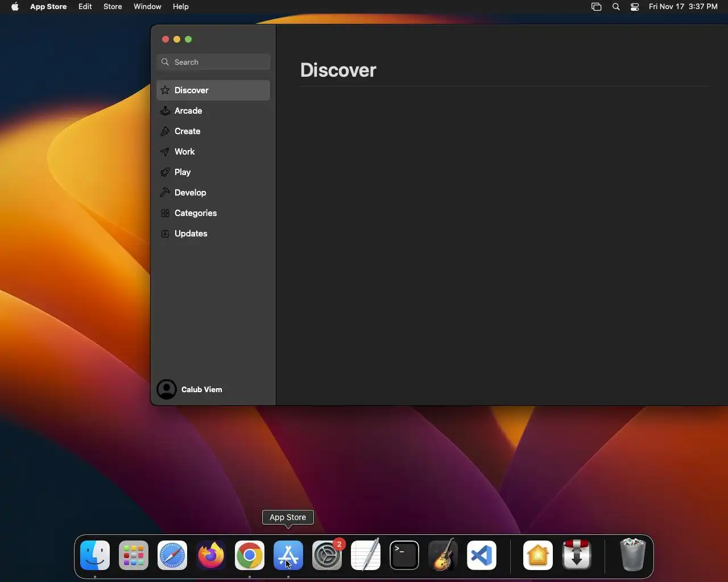Image resolution: width=728 pixels, height=582 pixels.
Task: Zoom the App Store window with green button
Action: click(x=188, y=39)
